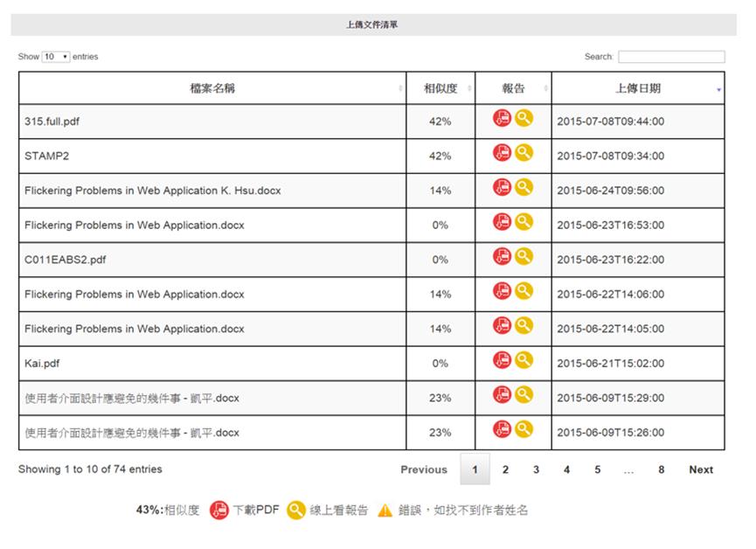Download PDF report for 315.full.pdf
756x549 pixels.
(502, 118)
